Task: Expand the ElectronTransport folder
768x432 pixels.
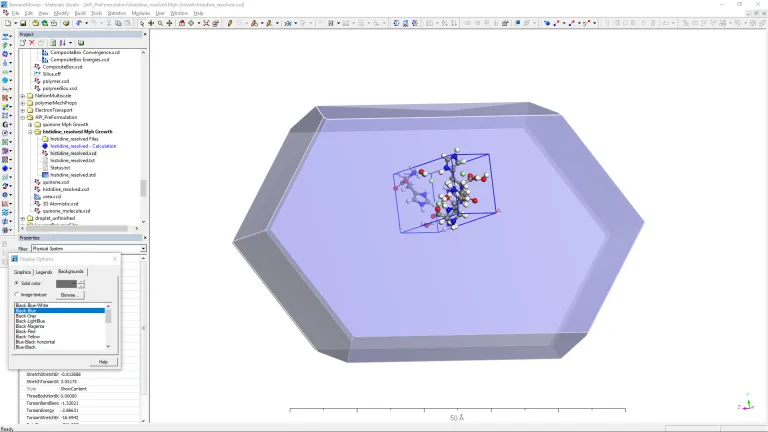Action: tap(23, 110)
